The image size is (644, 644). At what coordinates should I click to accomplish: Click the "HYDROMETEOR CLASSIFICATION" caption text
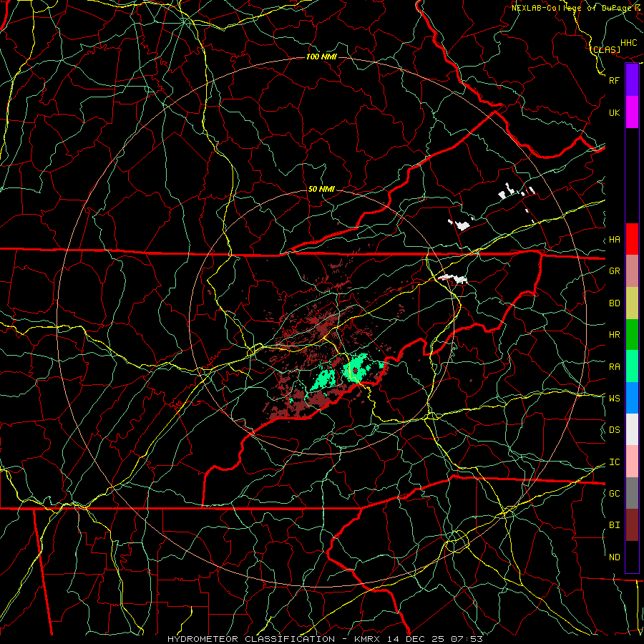(x=251, y=639)
